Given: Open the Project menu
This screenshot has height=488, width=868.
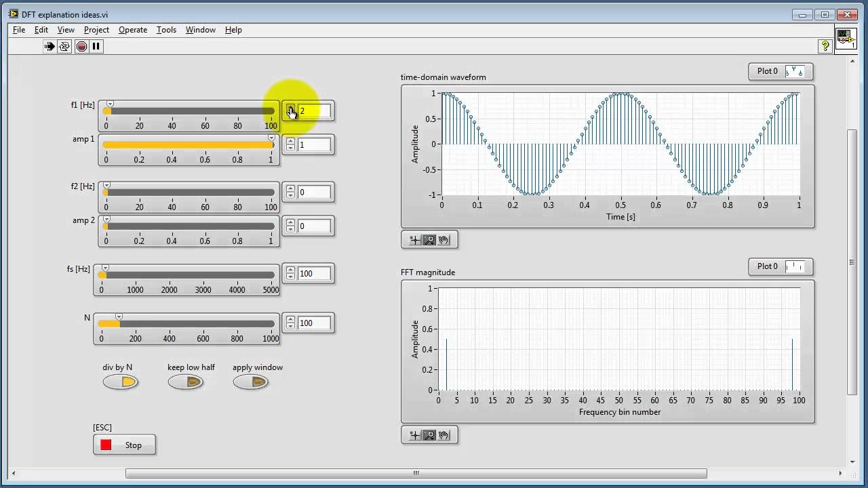Looking at the screenshot, I should pos(96,30).
